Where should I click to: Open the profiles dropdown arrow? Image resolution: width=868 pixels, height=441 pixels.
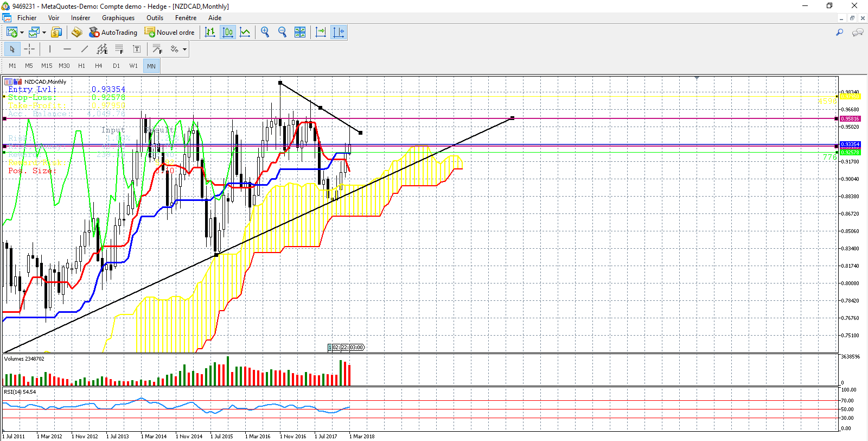pos(44,33)
